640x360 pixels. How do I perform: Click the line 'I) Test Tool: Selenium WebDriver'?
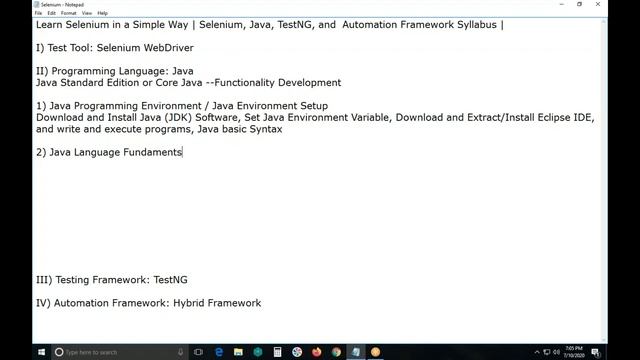coord(115,48)
